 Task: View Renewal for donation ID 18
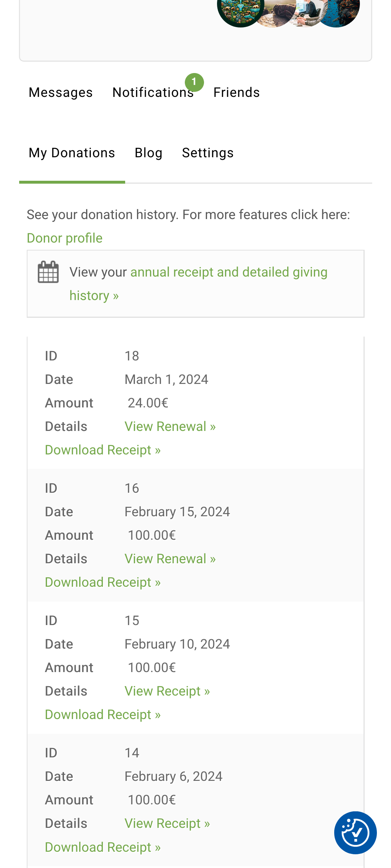170,427
